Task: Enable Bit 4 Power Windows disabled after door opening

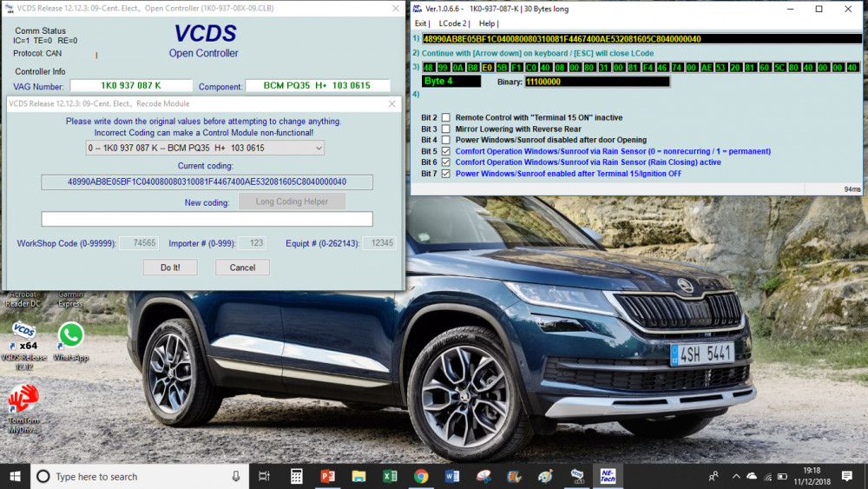Action: (445, 140)
